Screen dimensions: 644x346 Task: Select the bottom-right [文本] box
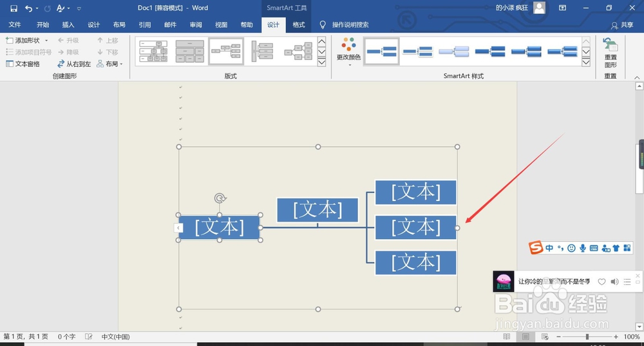415,263
